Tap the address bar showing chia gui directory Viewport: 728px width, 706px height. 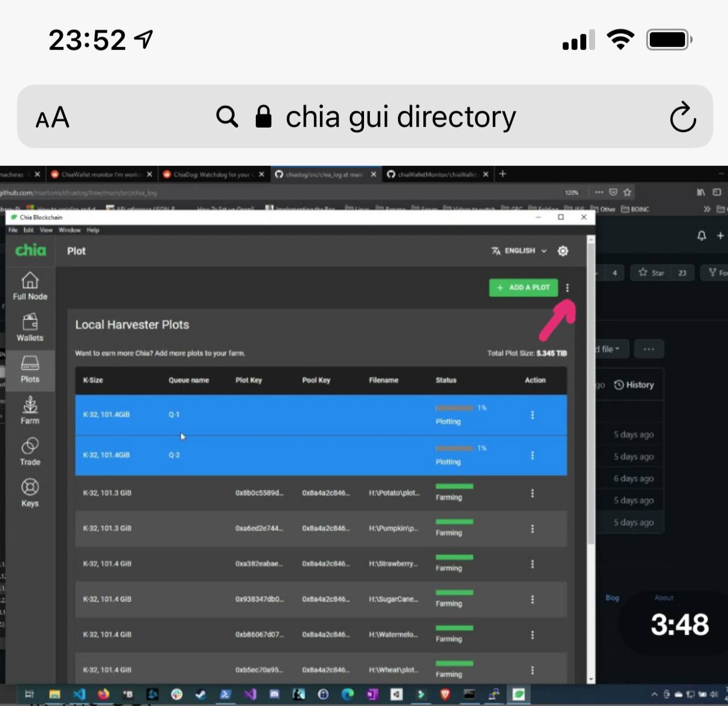coord(365,116)
